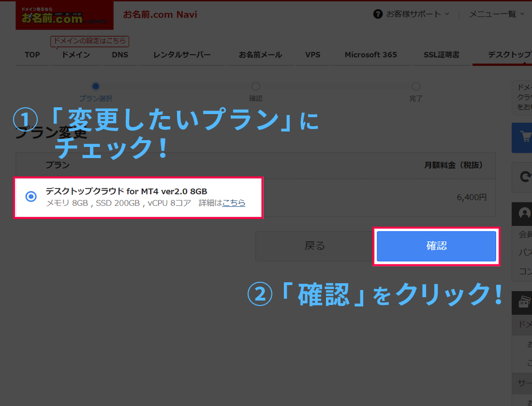532x406 pixels.
Task: Click the user profile icon in sidebar
Action: [525, 213]
